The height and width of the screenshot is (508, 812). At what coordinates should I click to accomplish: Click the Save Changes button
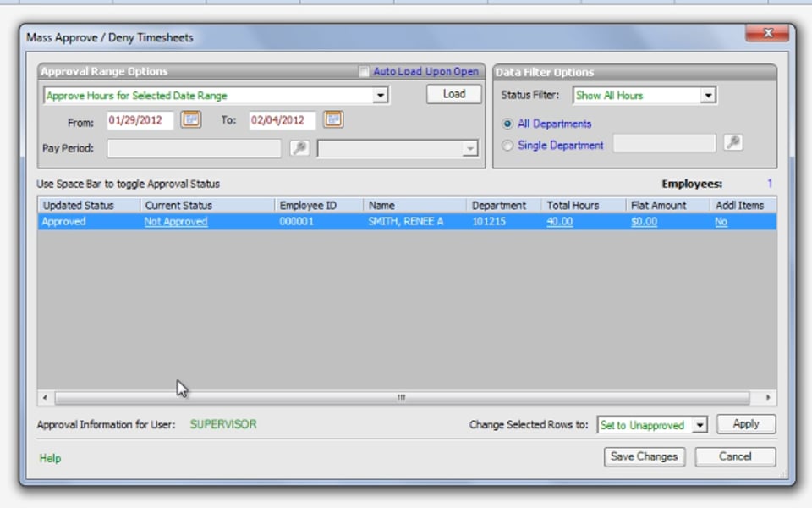point(645,456)
